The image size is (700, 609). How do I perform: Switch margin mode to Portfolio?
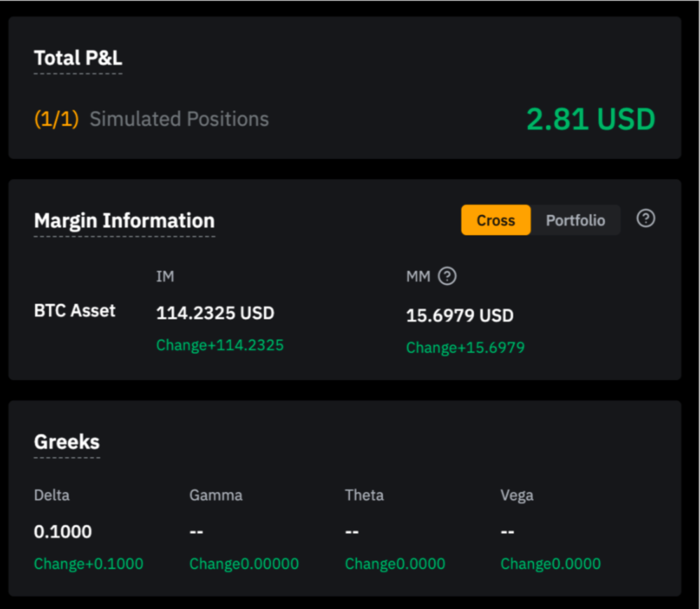coord(575,220)
